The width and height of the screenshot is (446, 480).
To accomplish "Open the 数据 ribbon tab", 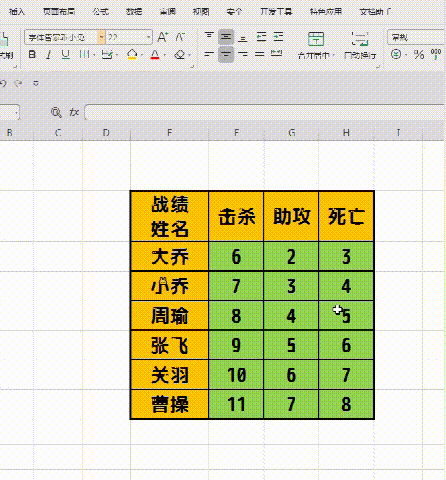I will (134, 12).
